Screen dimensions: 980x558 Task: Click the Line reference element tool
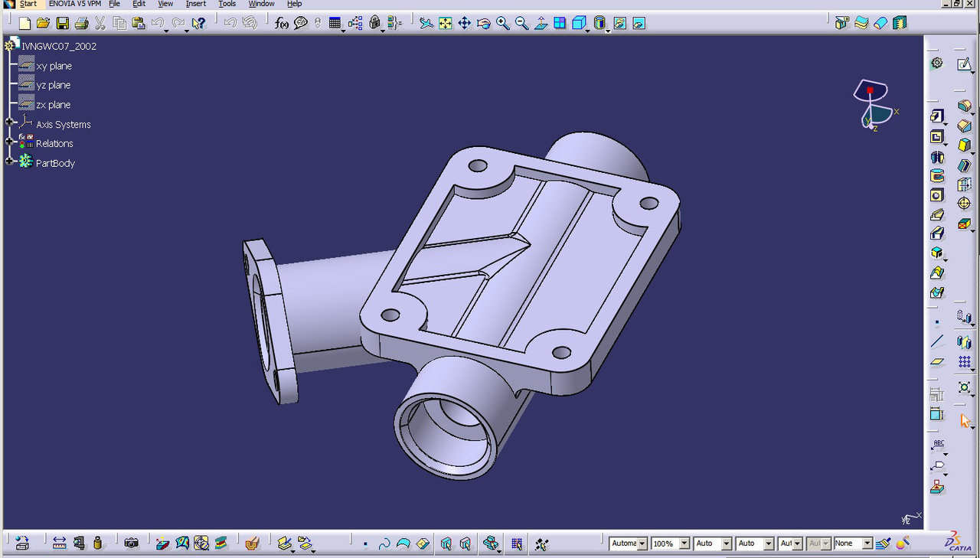pos(937,341)
